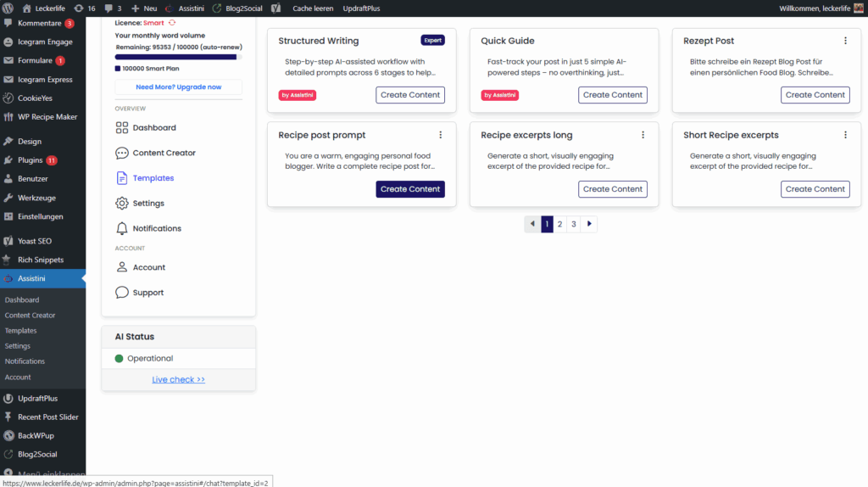This screenshot has height=487, width=868.
Task: Create content from Rezept Post template
Action: click(815, 95)
